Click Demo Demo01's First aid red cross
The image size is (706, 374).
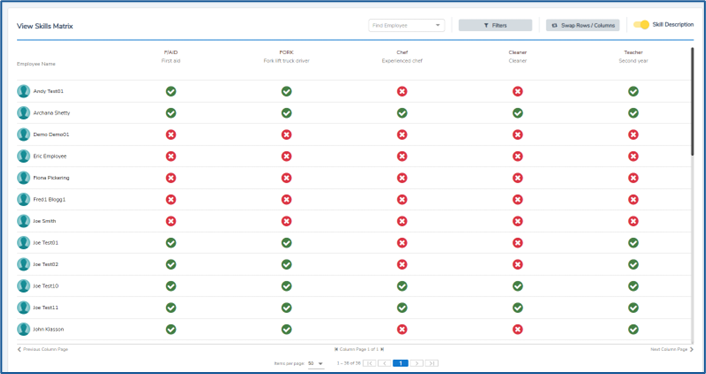tap(171, 135)
